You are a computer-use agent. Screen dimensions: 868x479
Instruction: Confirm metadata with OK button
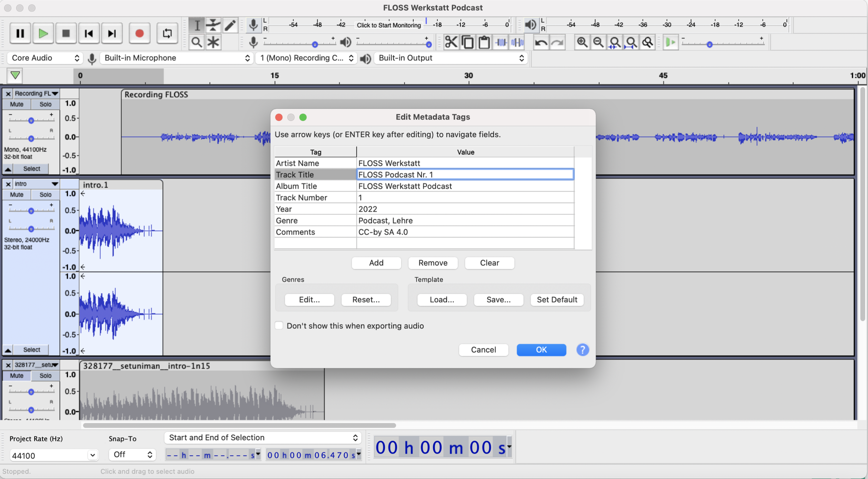coord(541,350)
